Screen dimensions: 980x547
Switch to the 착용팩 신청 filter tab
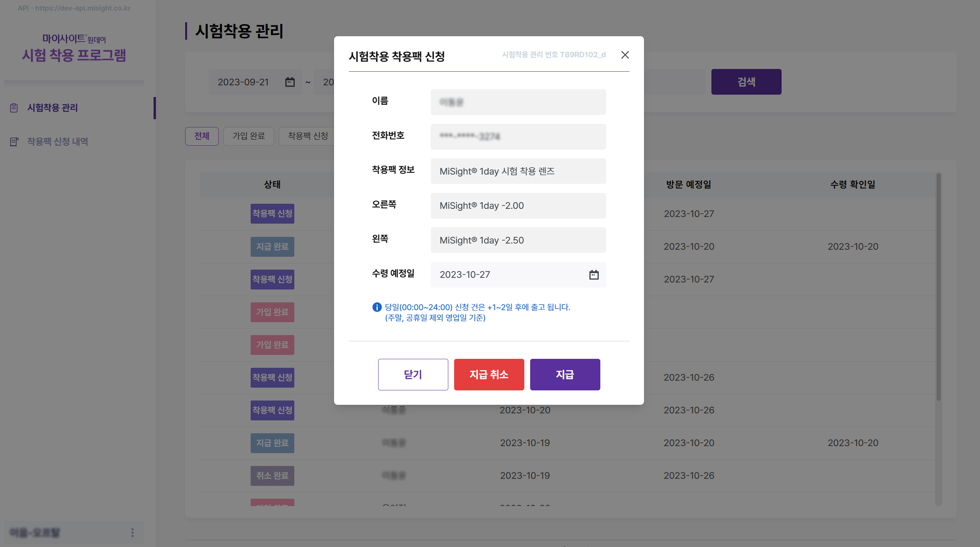click(308, 136)
